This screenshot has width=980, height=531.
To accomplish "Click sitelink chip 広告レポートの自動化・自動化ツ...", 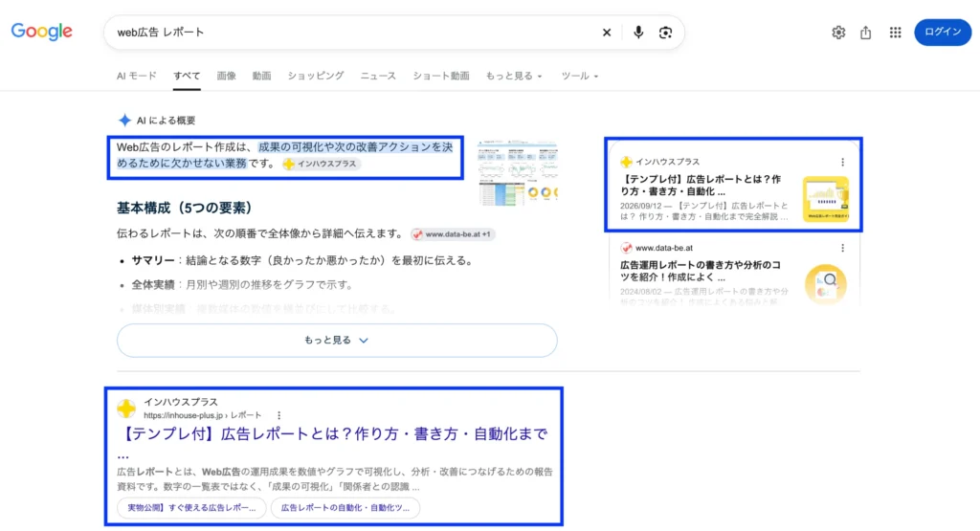I will tap(345, 508).
